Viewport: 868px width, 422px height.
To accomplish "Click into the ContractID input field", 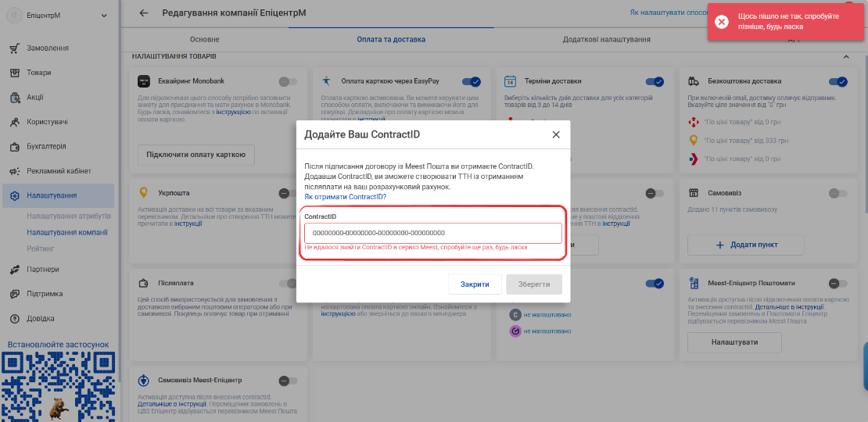I will pos(433,233).
